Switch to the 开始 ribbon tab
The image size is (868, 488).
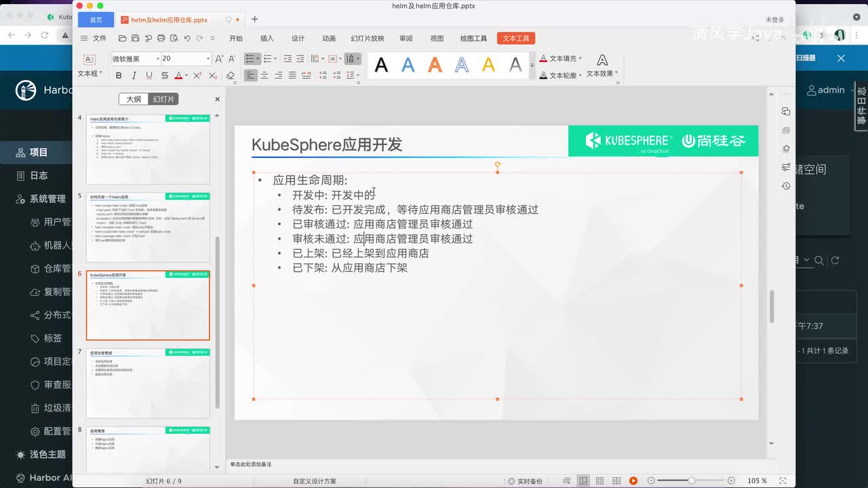click(x=236, y=39)
